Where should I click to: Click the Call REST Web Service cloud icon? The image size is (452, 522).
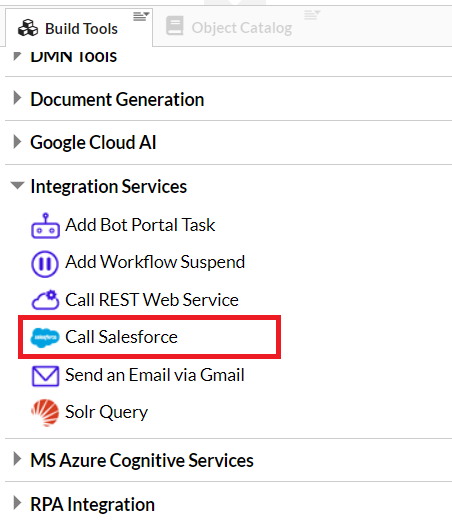coord(45,300)
